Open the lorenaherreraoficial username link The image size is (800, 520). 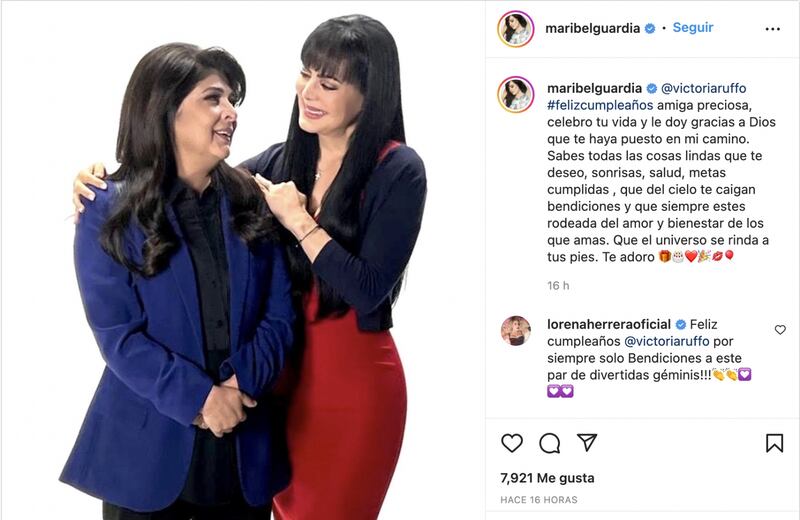coord(609,324)
